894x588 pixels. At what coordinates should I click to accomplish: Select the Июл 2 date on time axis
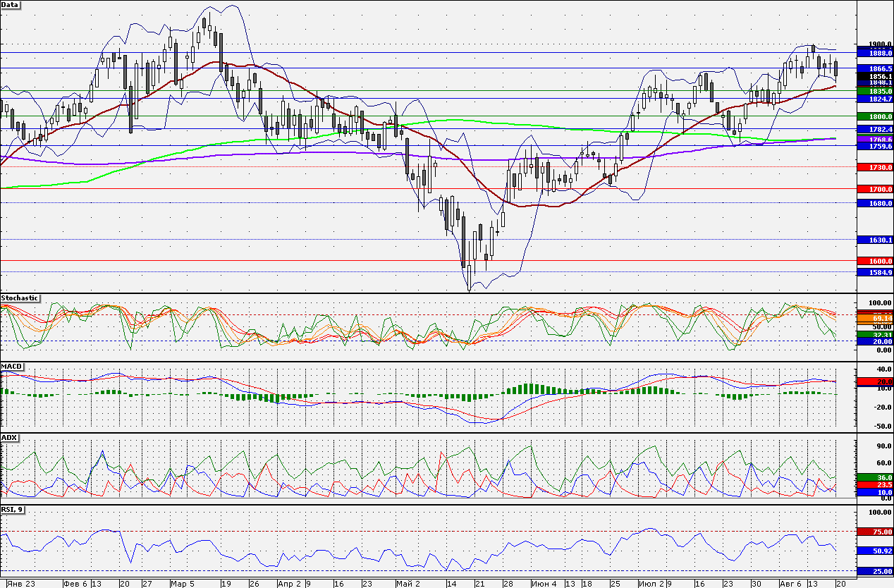click(x=651, y=584)
